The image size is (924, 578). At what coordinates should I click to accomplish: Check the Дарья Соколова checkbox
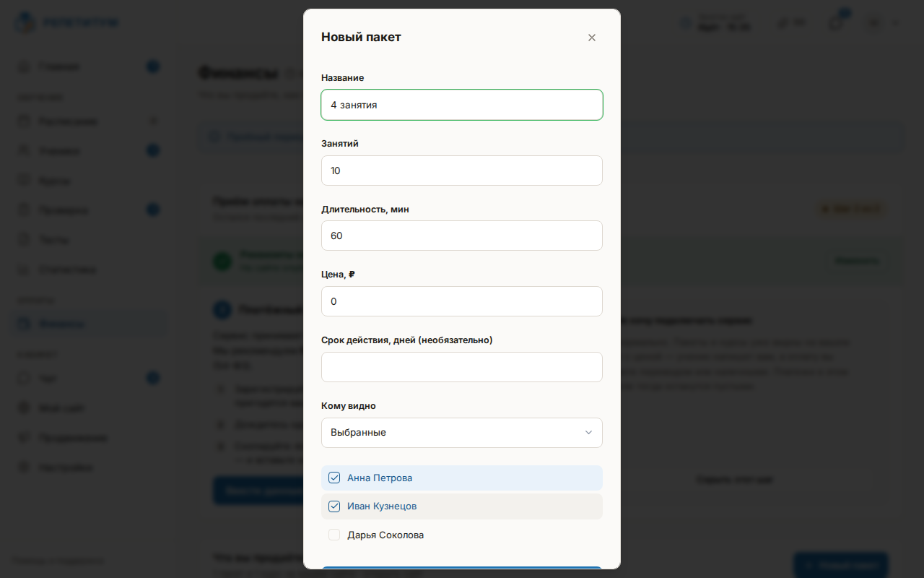click(x=334, y=535)
